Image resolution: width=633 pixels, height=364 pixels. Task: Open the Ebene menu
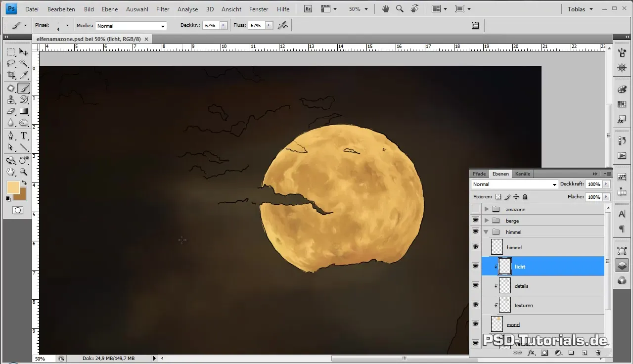(x=110, y=9)
